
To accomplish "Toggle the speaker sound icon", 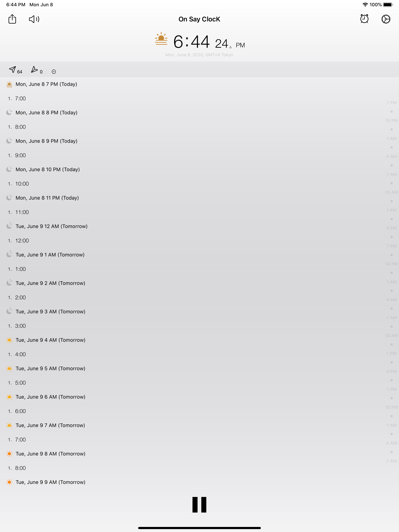I will pos(34,19).
